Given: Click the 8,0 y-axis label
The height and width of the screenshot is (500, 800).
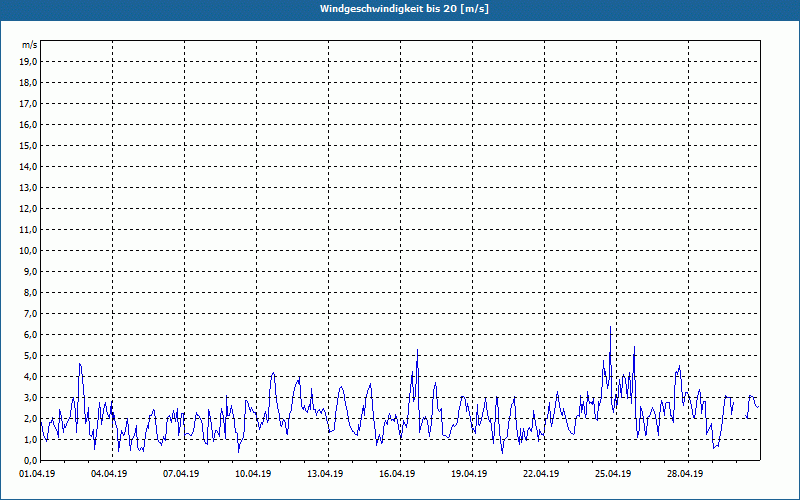Looking at the screenshot, I should 30,292.
